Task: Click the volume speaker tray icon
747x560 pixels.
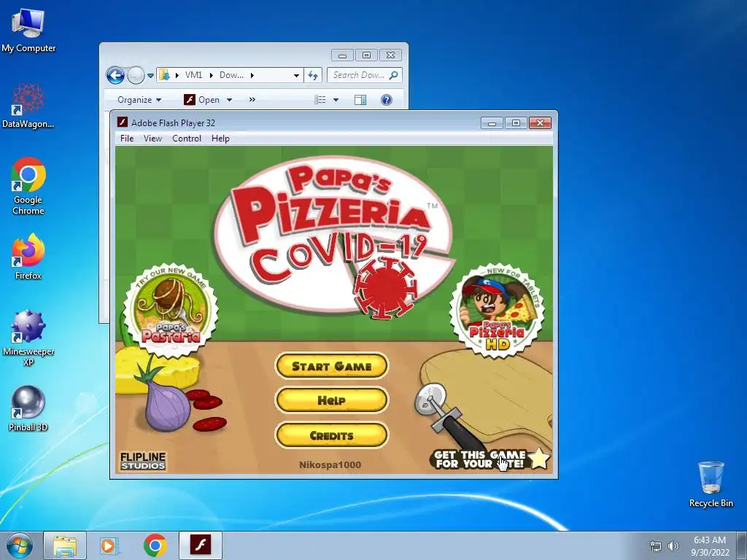Action: tap(673, 546)
